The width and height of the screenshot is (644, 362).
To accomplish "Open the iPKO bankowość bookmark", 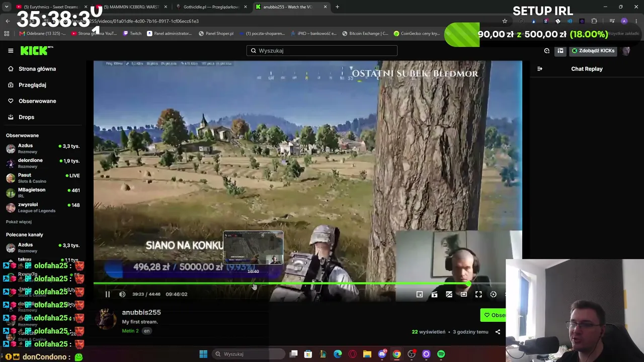I will [x=313, y=34].
